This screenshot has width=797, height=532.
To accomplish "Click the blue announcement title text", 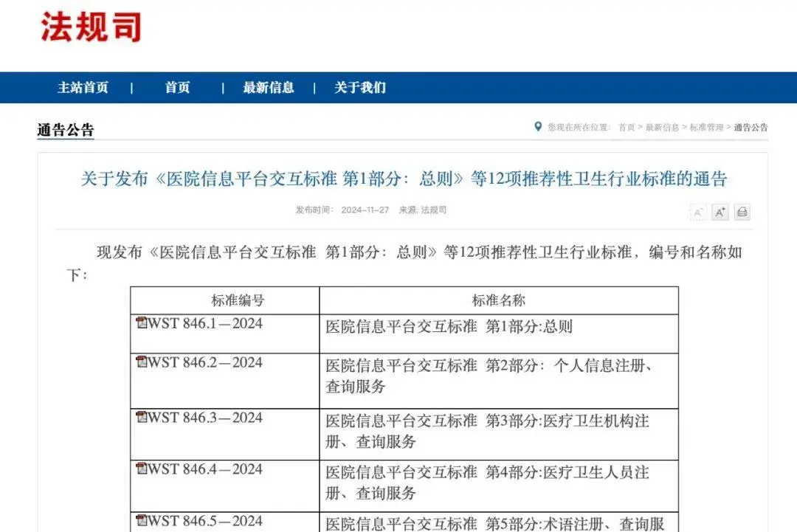I will point(404,179).
